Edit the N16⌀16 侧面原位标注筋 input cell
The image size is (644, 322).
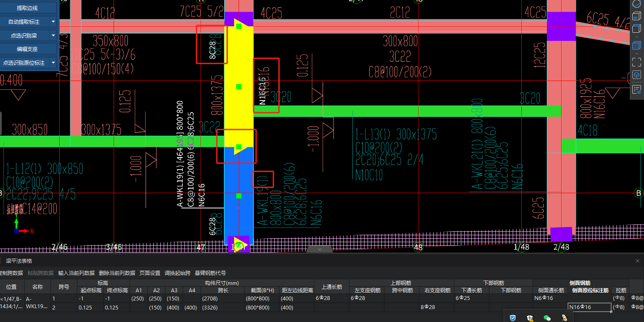click(x=589, y=307)
